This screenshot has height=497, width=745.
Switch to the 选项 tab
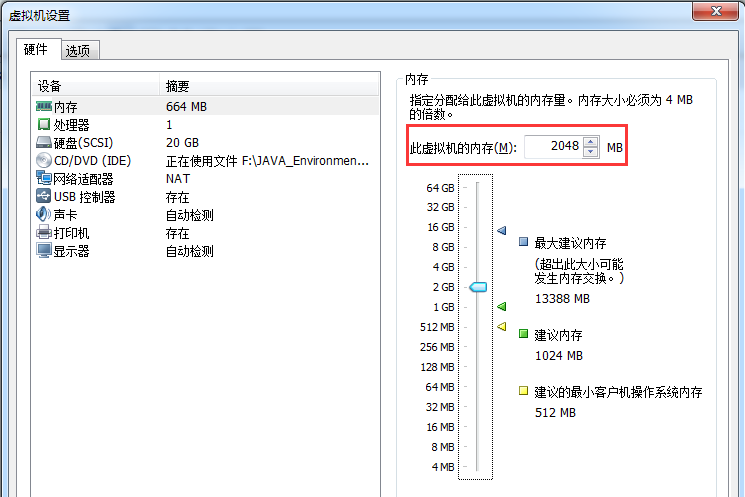(79, 50)
